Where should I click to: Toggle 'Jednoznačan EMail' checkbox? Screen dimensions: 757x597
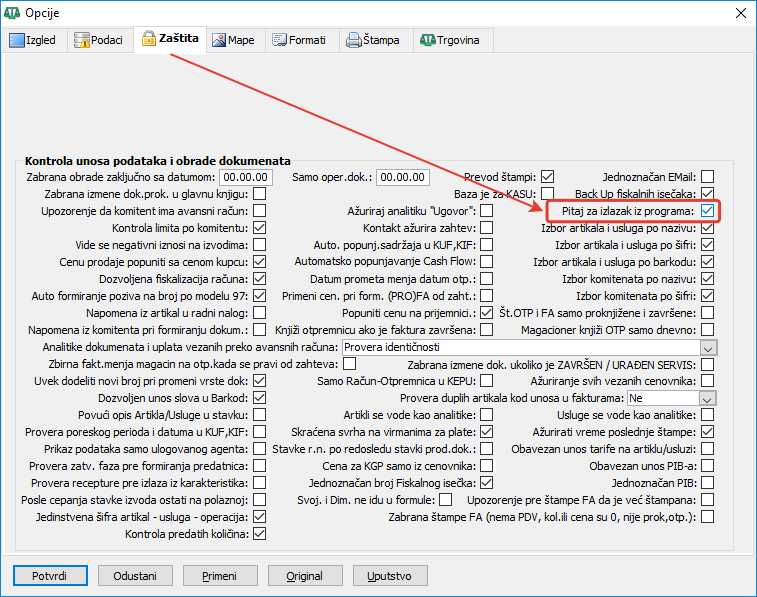(x=707, y=177)
